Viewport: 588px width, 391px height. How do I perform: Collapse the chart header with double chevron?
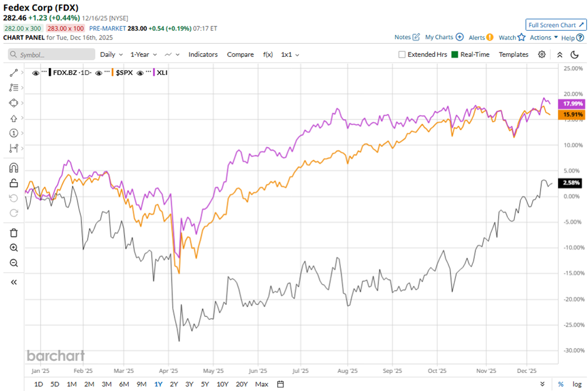(x=559, y=54)
